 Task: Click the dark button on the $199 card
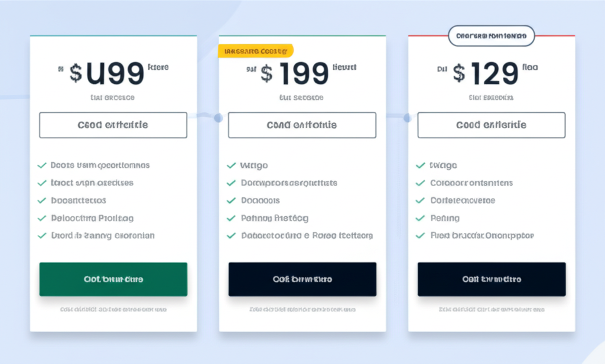pyautogui.click(x=302, y=279)
